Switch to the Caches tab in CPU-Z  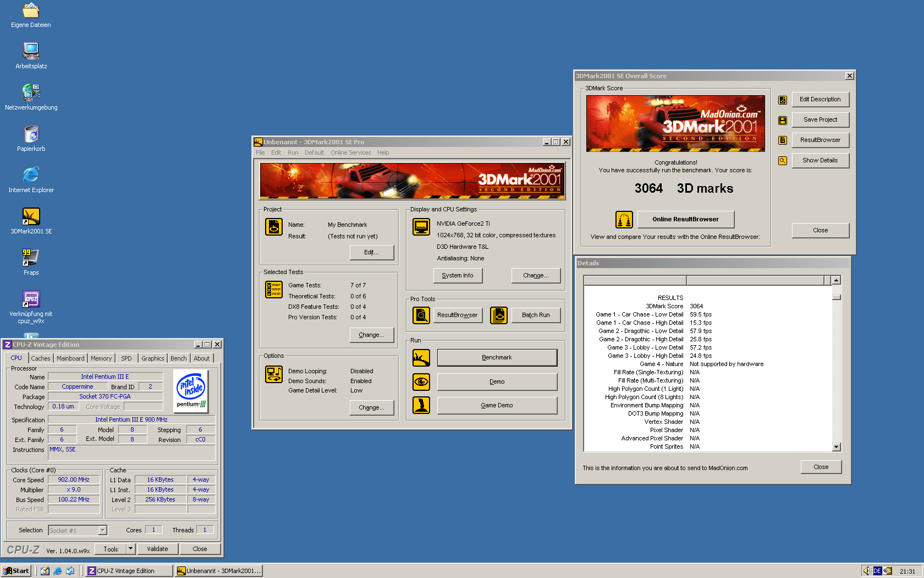[41, 358]
